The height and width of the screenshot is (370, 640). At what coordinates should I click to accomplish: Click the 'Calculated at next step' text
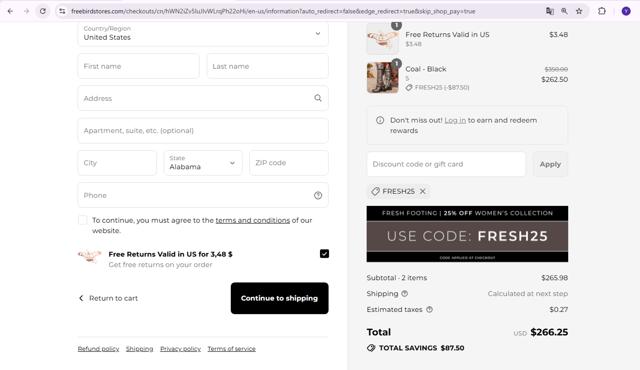(x=528, y=294)
